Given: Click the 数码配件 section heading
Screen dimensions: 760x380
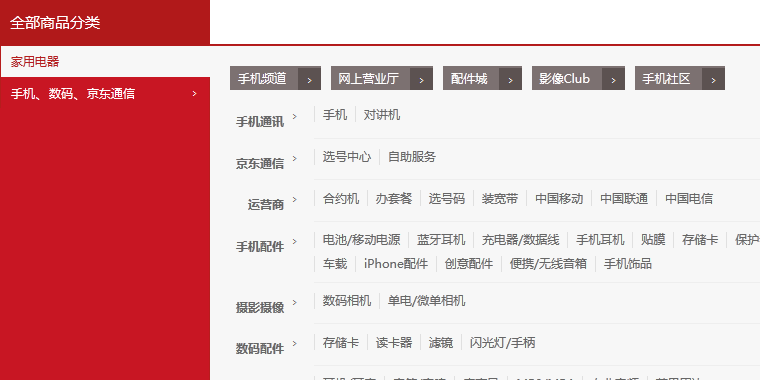Looking at the screenshot, I should 260,348.
